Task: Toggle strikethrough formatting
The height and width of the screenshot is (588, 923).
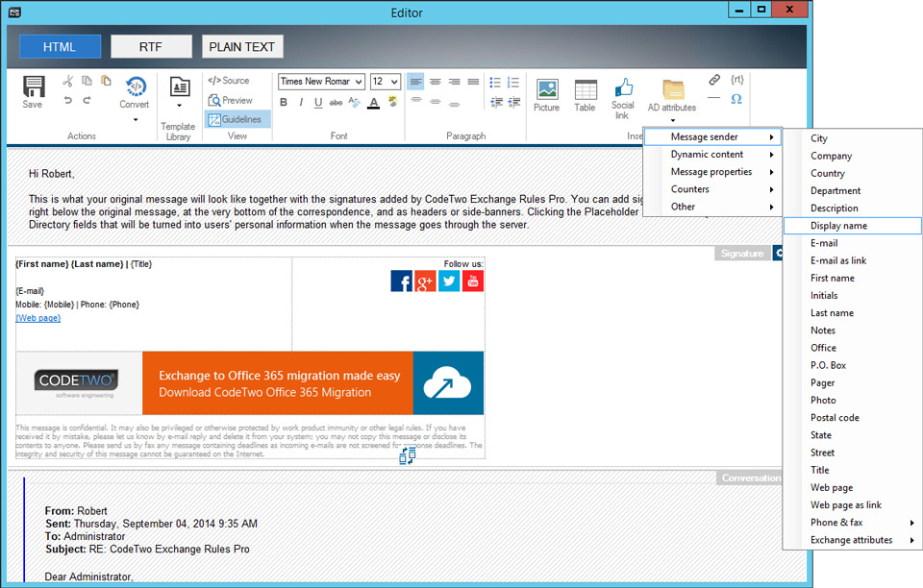Action: [x=337, y=102]
